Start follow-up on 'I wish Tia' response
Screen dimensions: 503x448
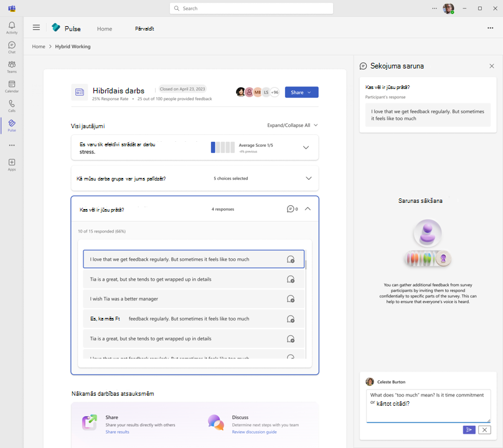[290, 299]
